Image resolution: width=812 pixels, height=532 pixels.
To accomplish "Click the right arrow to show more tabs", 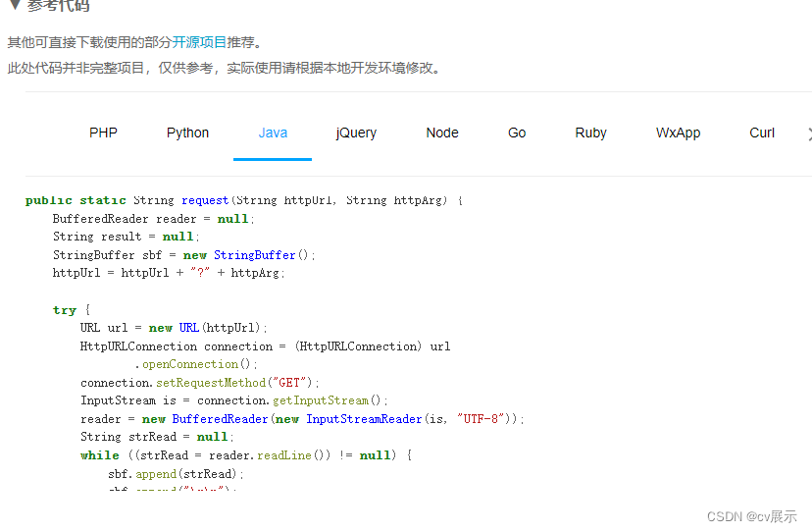I will pos(808,133).
